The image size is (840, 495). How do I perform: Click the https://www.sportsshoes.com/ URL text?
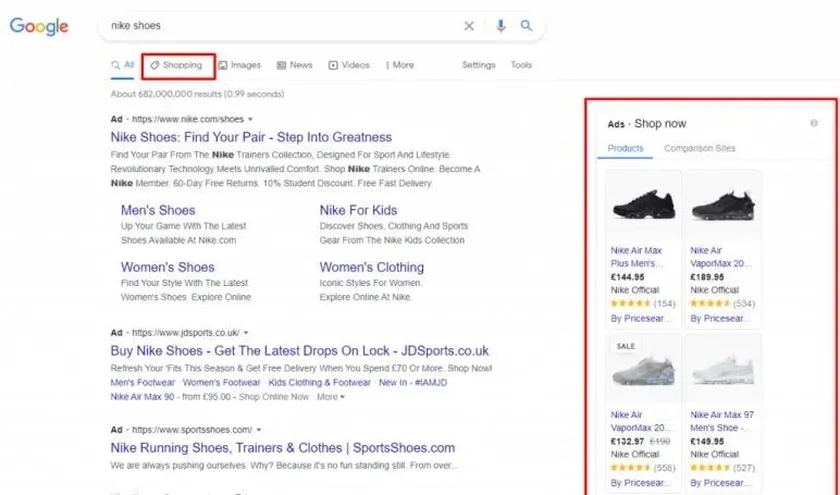point(192,430)
